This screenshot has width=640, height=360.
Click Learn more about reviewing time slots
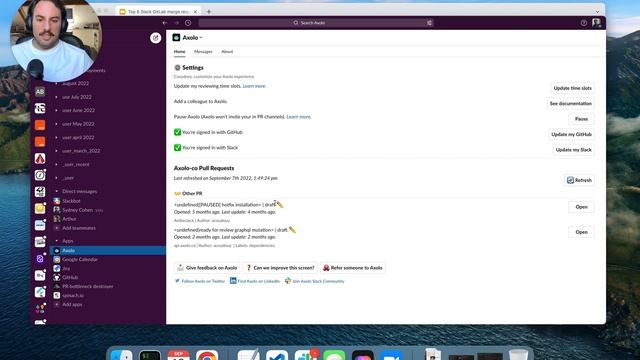click(x=254, y=86)
